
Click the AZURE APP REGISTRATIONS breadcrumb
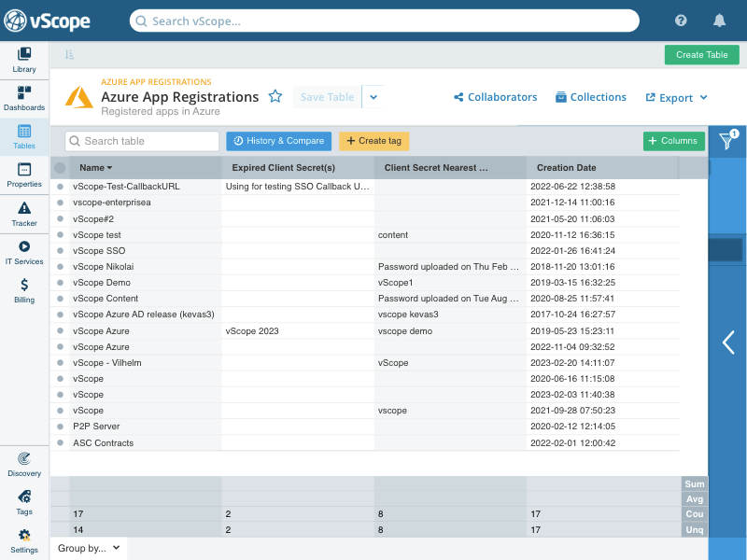pyautogui.click(x=156, y=82)
